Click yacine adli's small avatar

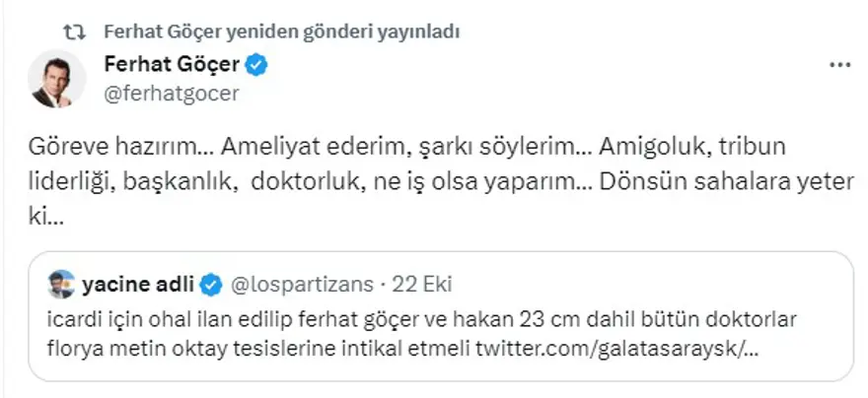(x=60, y=285)
